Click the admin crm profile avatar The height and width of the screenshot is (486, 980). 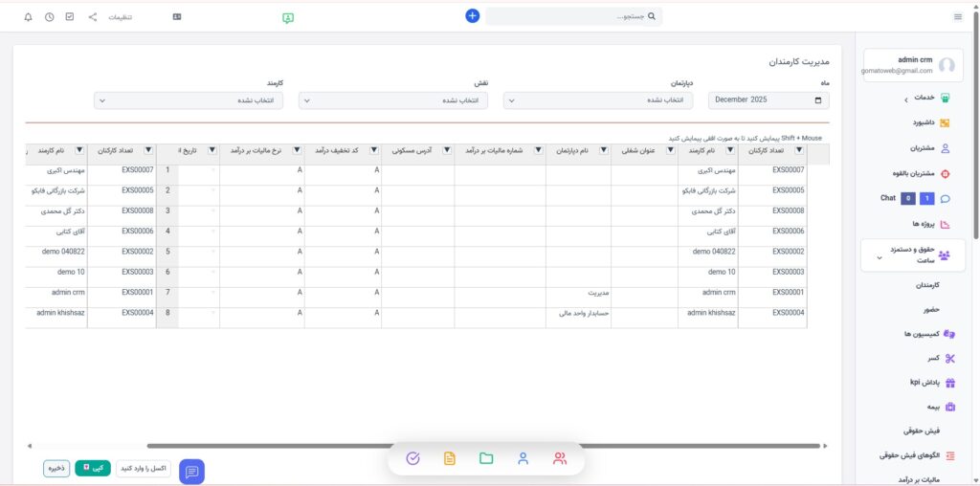click(x=947, y=65)
